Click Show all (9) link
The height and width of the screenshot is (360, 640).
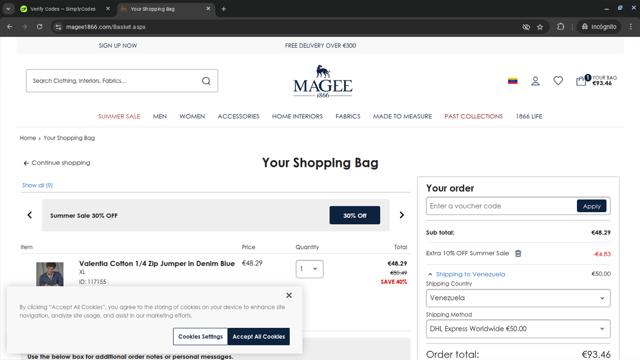(37, 185)
